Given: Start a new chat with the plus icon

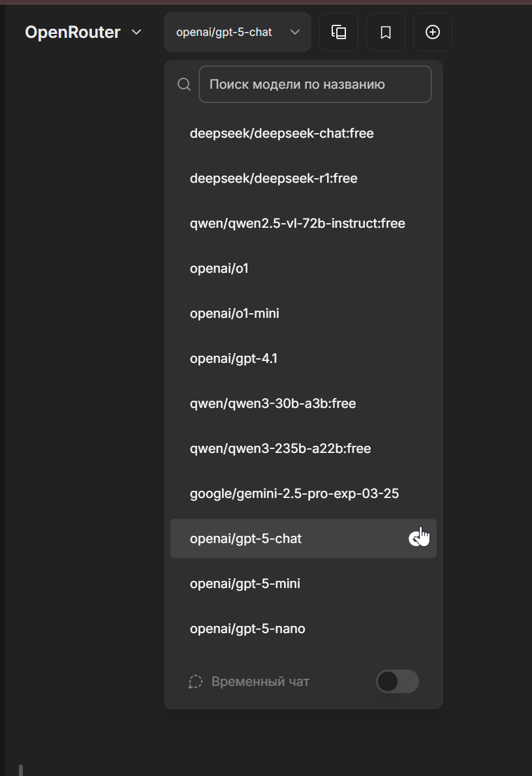Looking at the screenshot, I should coord(433,32).
